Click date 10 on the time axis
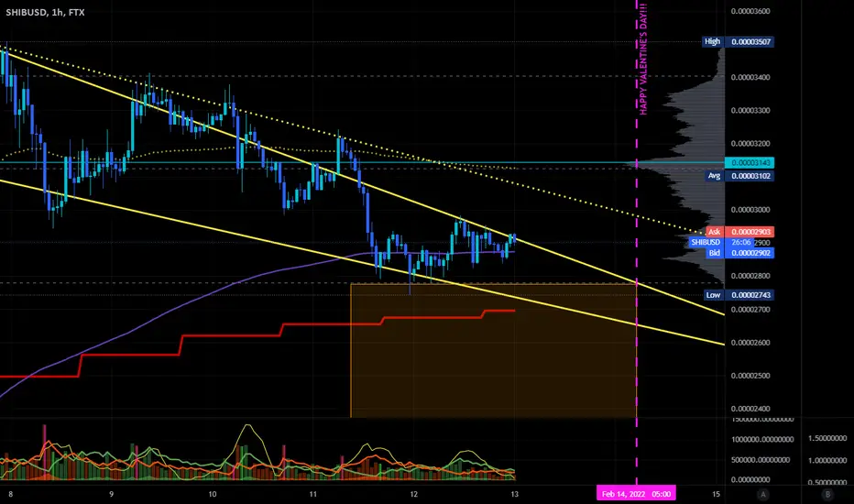854x504 pixels. pos(212,494)
